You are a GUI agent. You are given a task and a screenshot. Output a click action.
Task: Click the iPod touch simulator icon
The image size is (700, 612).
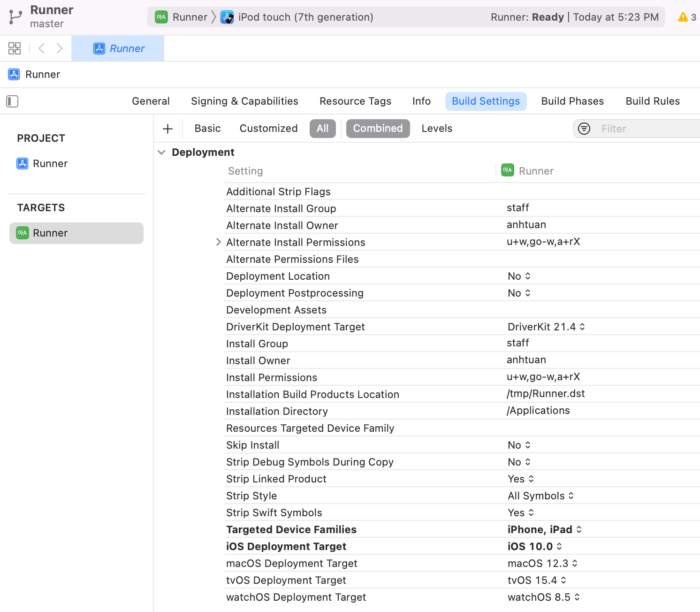pyautogui.click(x=227, y=17)
